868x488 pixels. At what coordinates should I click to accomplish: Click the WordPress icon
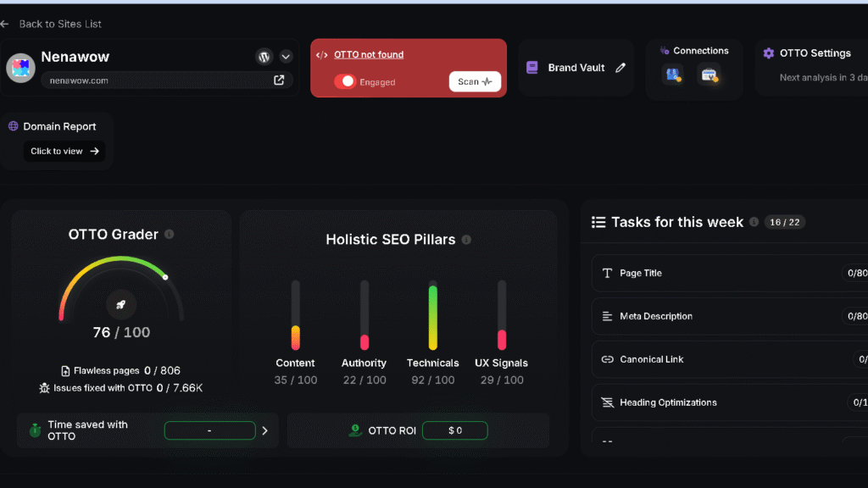coord(264,57)
